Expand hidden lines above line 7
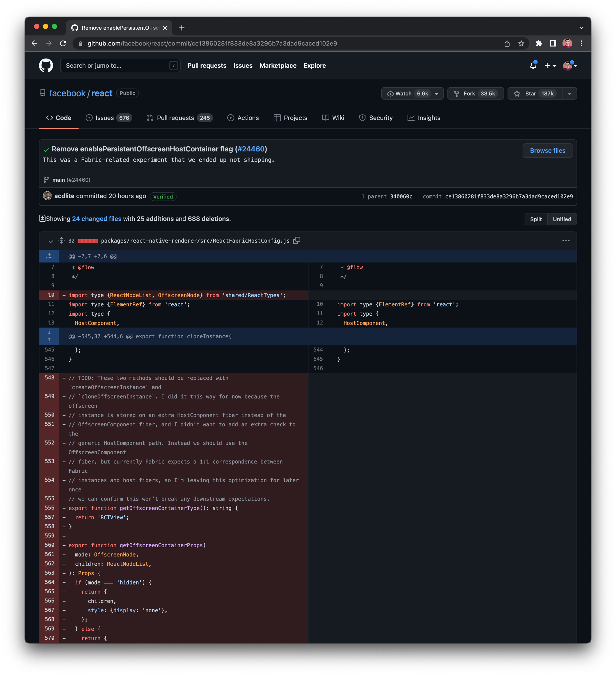This screenshot has height=676, width=616. click(x=49, y=256)
